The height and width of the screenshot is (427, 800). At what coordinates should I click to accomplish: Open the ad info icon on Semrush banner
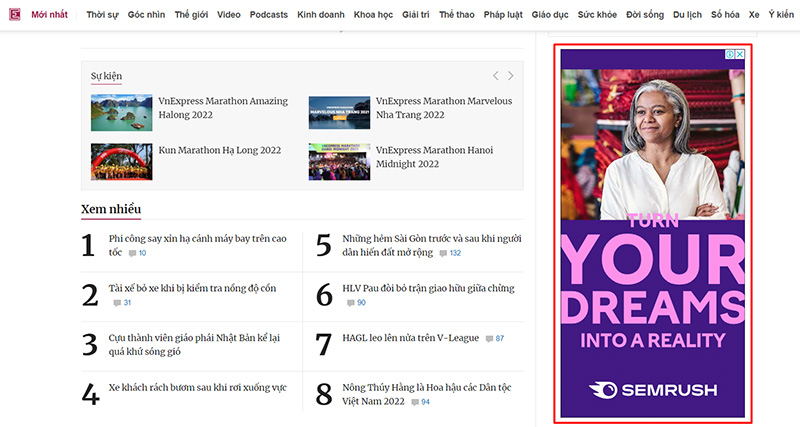(730, 54)
